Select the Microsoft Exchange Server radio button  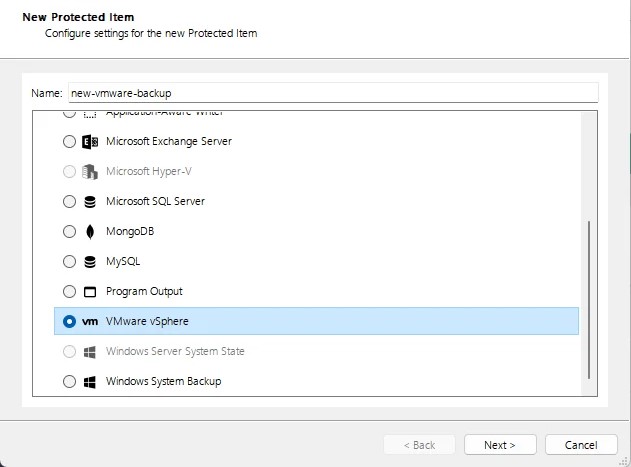(69, 141)
